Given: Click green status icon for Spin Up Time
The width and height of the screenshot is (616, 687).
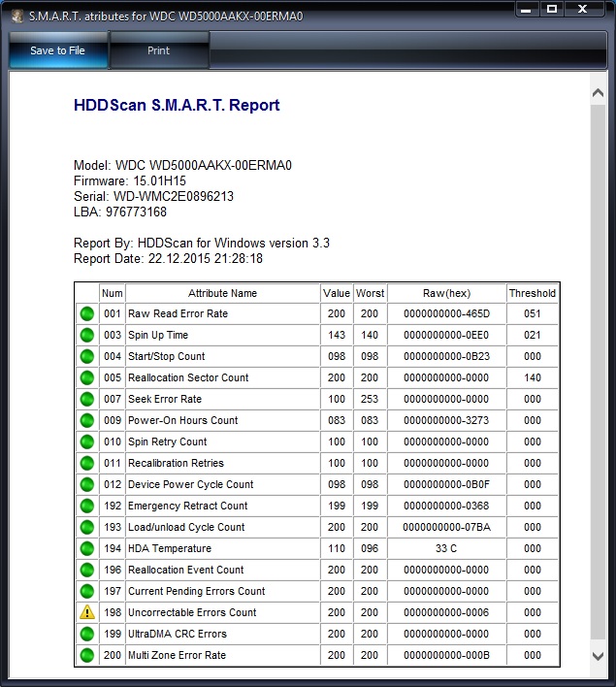Looking at the screenshot, I should click(x=87, y=335).
